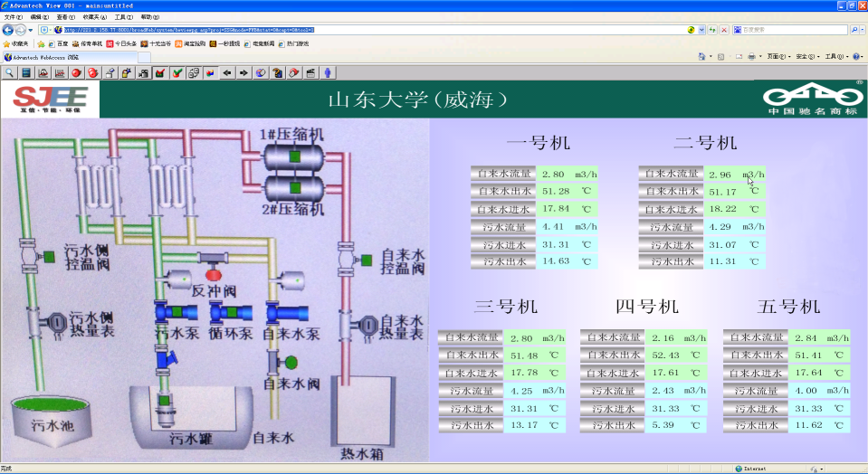Click the blue person icon in toolbar
This screenshot has height=474, width=868.
pos(327,72)
